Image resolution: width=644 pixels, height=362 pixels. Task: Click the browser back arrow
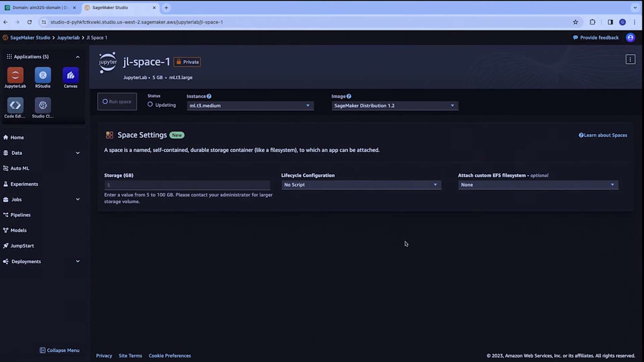(5, 22)
